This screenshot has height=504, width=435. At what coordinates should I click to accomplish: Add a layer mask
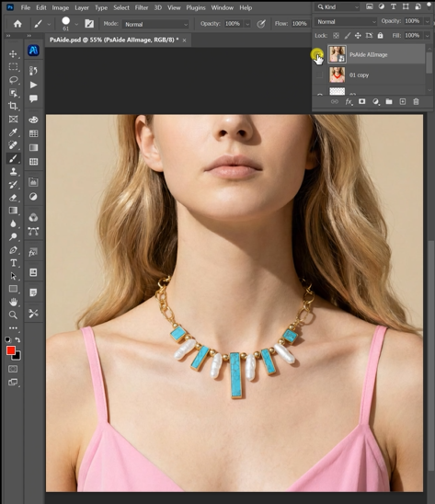(362, 101)
